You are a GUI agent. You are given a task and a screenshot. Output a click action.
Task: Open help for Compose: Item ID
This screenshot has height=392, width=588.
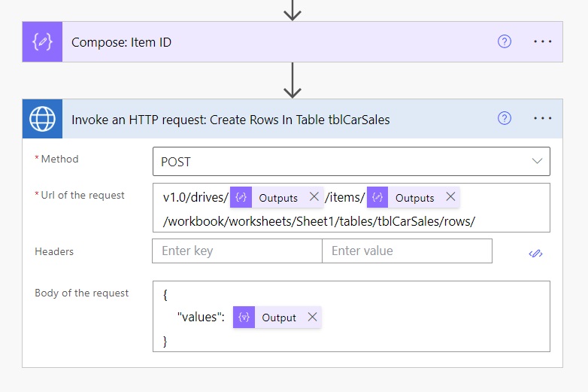tap(505, 42)
